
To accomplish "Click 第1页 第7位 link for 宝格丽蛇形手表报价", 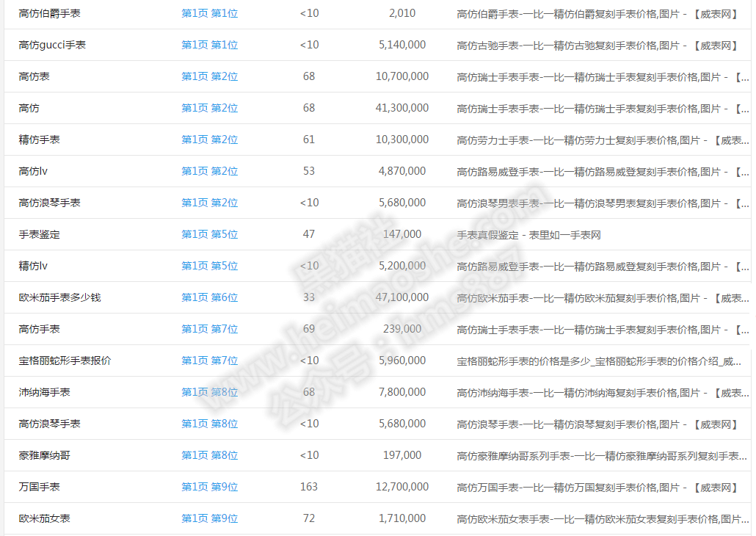I will coord(210,361).
